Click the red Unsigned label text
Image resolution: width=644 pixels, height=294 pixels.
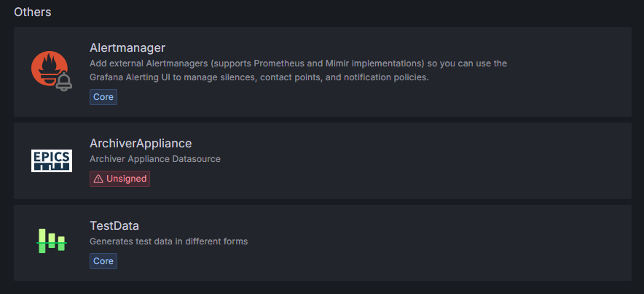click(126, 179)
